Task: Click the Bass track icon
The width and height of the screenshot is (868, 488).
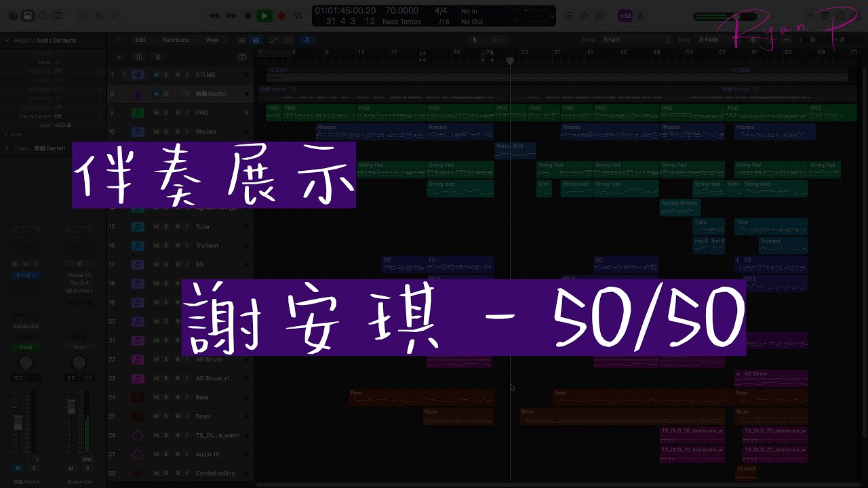Action: coord(138,397)
